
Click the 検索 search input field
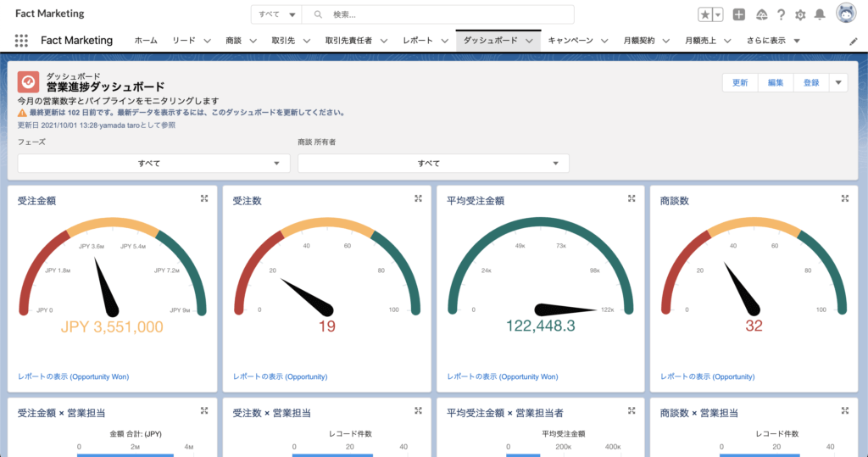click(x=437, y=14)
